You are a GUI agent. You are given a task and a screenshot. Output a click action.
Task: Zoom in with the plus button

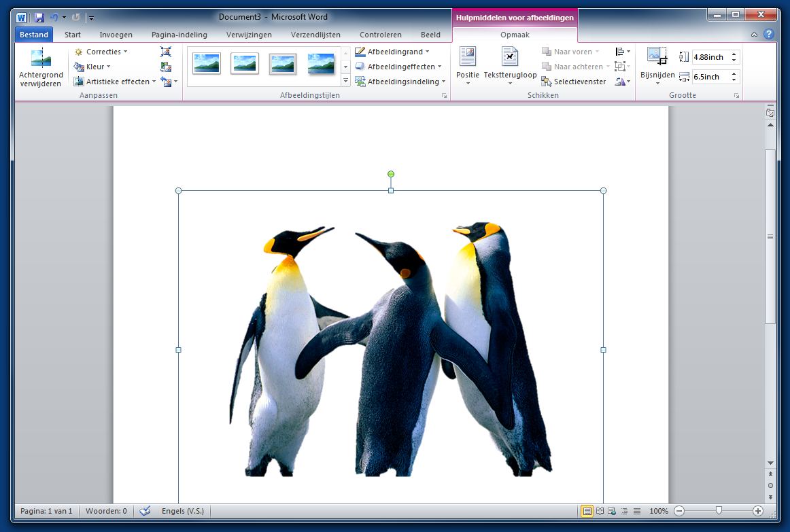(758, 511)
